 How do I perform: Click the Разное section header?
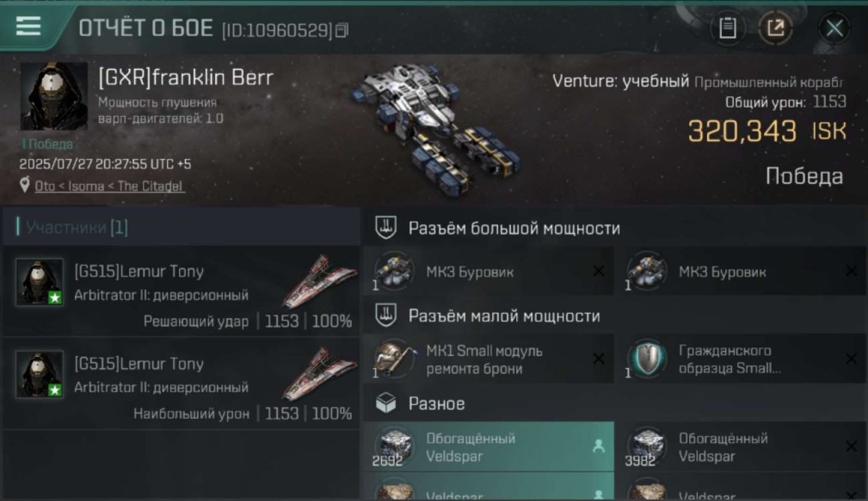pyautogui.click(x=437, y=403)
